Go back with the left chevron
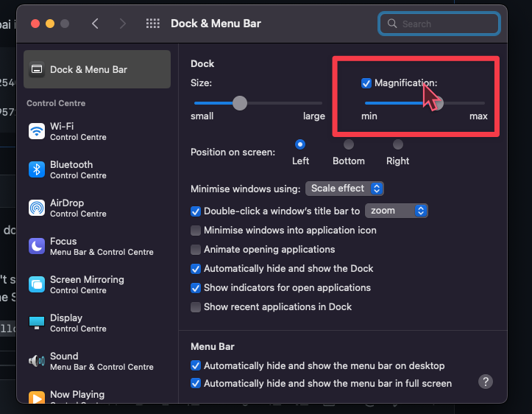 tap(95, 24)
